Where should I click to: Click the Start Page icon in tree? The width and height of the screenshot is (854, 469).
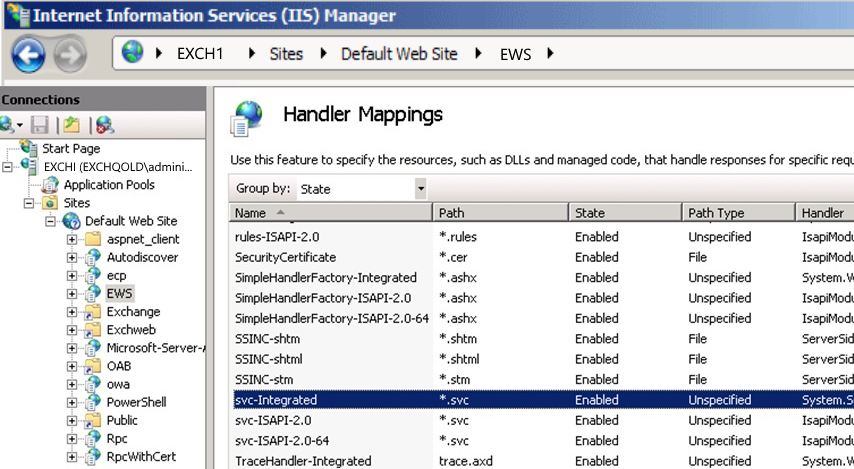tap(29, 147)
